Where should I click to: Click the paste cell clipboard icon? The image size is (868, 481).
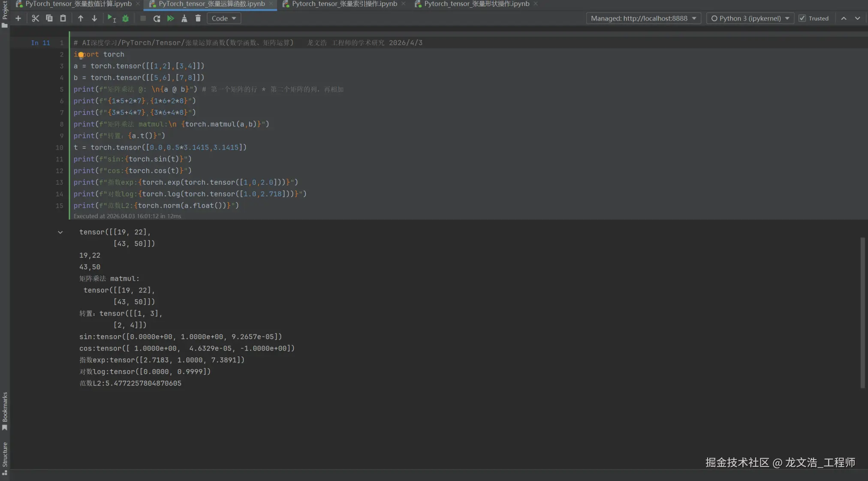click(63, 18)
